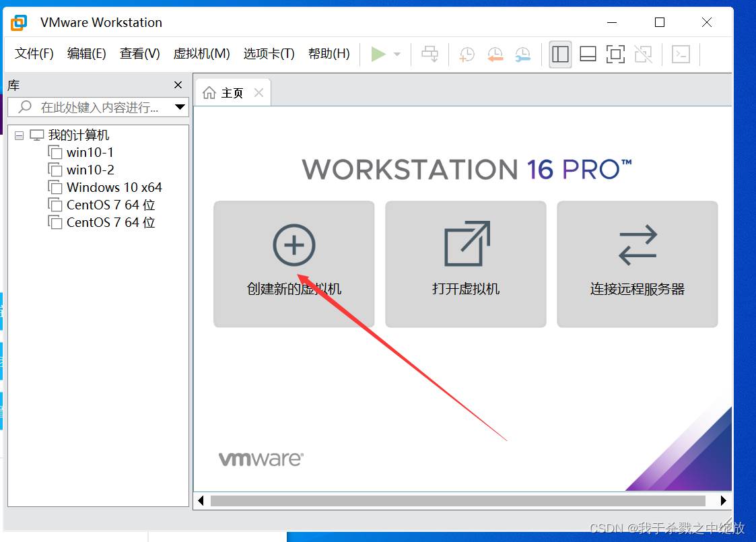
Task: Click the 连接远程服务器 connect server tile
Action: 637,264
